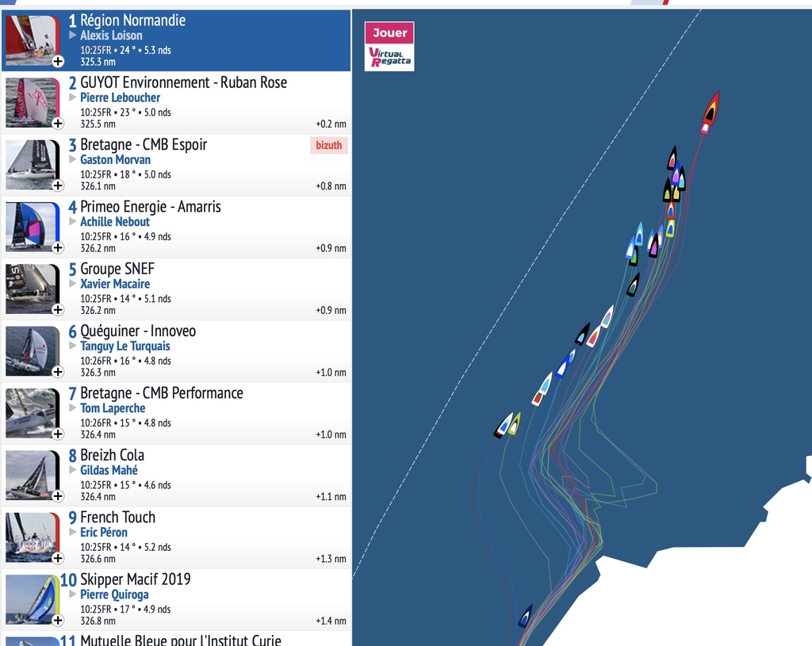Viewport: 812px width, 646px height.
Task: Select the yellow-green boat beside the white one
Action: 514,423
